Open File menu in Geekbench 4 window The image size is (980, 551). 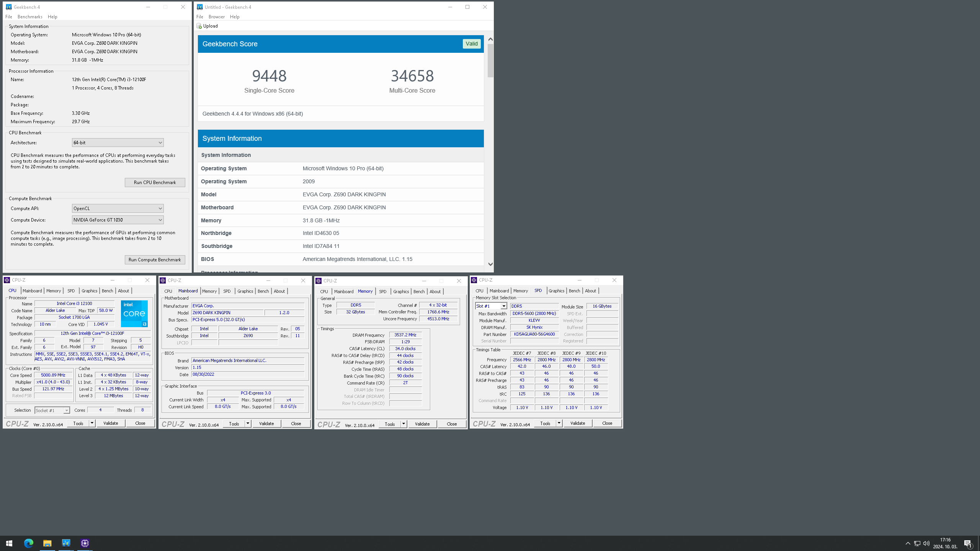[9, 17]
